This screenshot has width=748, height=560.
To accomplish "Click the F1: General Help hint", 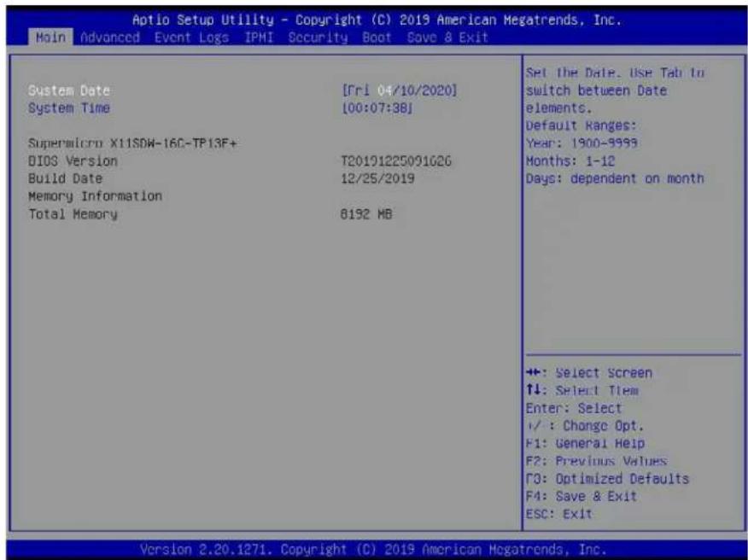I will point(585,444).
